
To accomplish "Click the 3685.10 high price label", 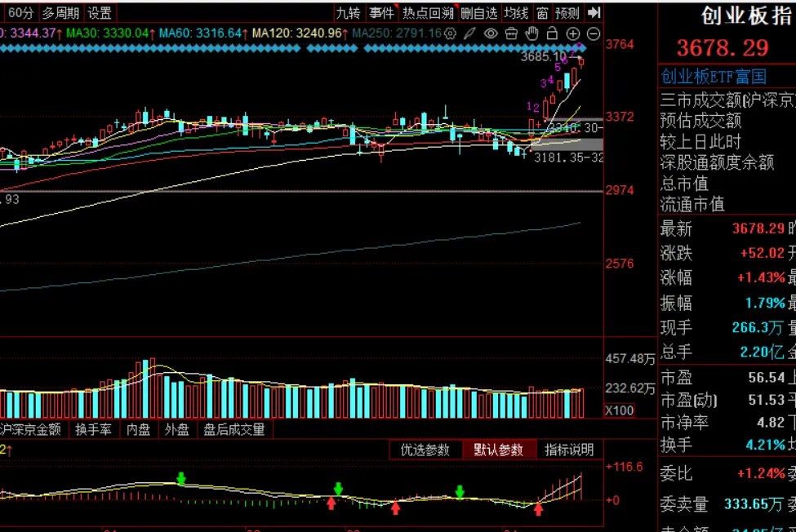I will tap(543, 56).
